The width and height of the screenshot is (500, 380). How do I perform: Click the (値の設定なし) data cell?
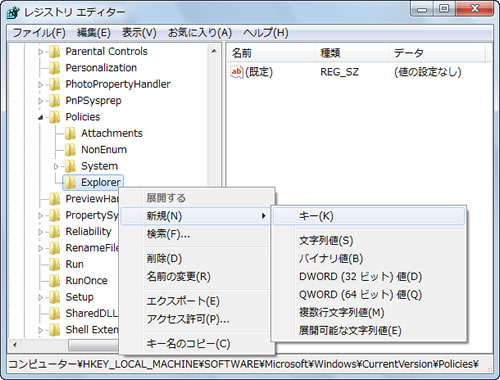[x=428, y=72]
